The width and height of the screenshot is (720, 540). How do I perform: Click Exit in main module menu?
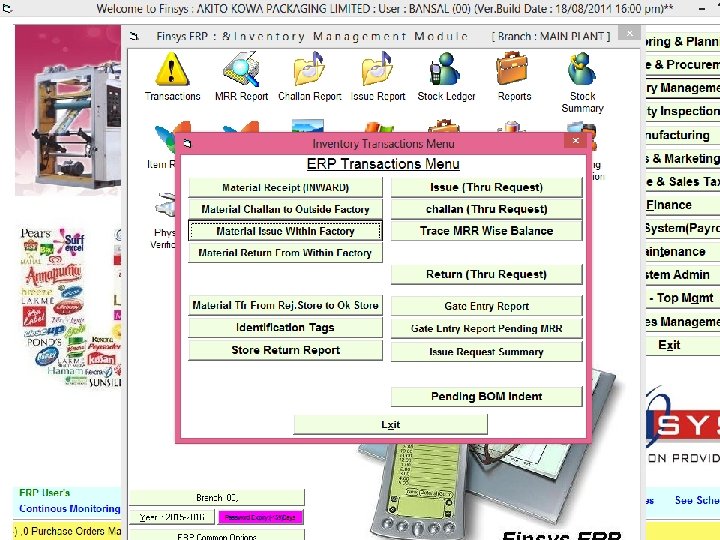683,345
